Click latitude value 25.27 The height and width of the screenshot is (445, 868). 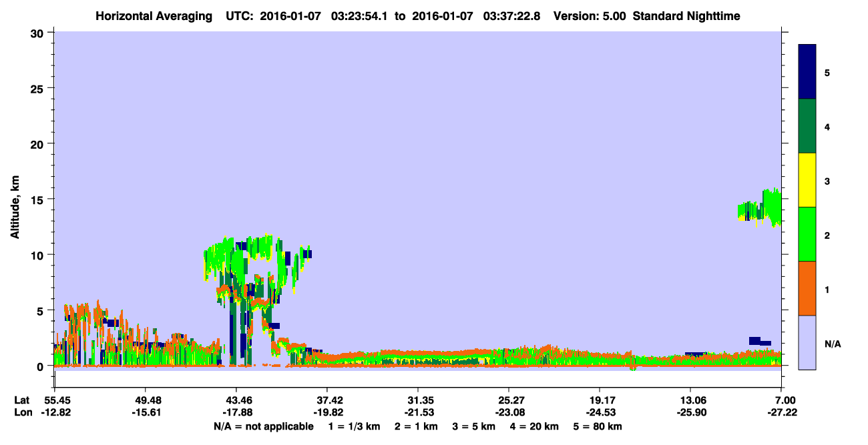[x=509, y=400]
